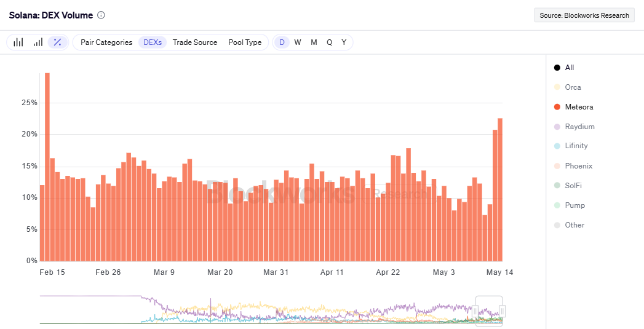Choose the monthly (M) interval
The width and height of the screenshot is (644, 329).
point(314,42)
